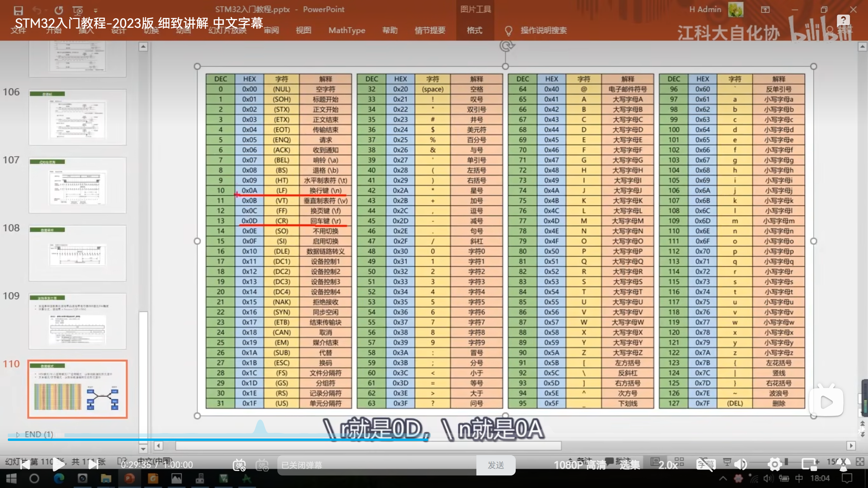Open the danmaku settings icon
The width and height of the screenshot is (868, 488).
tap(262, 465)
